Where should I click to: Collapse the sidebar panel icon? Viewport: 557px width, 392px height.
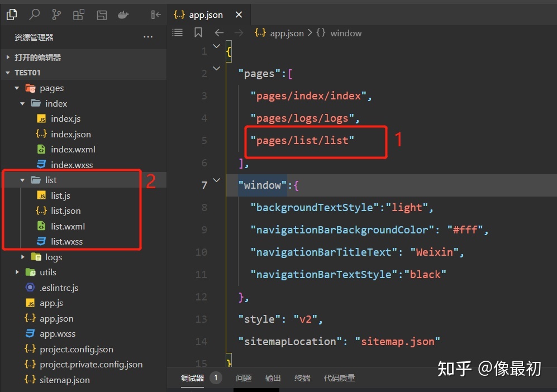[x=156, y=15]
